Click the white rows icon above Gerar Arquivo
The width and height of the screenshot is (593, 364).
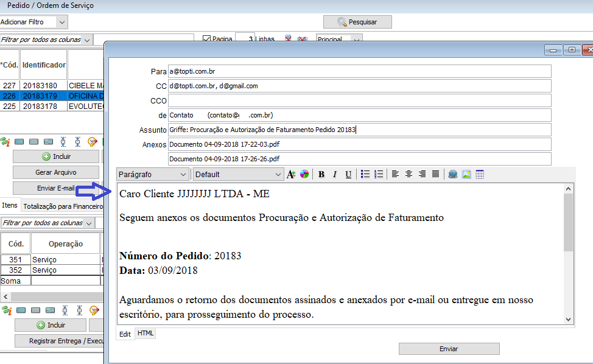click(33, 142)
